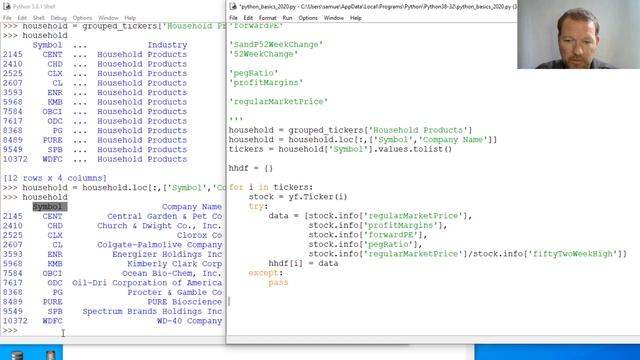Click 'Central Garden & Pet Co' in shell

164,216
